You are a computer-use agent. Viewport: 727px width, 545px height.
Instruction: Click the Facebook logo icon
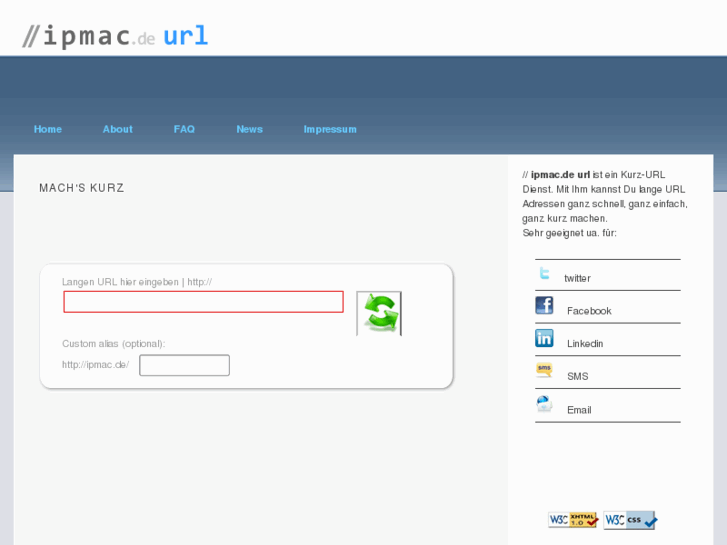tap(544, 306)
